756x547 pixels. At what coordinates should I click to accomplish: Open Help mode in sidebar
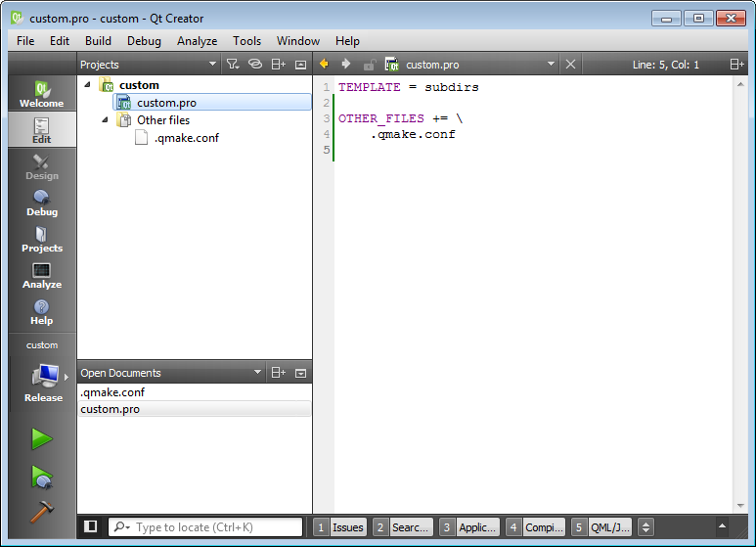point(42,311)
